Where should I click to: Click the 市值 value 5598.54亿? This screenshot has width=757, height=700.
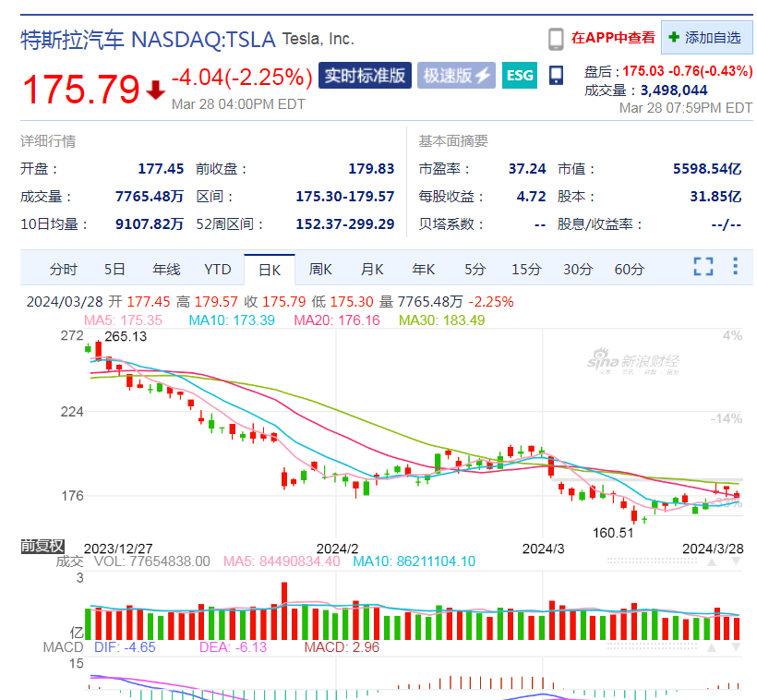[x=707, y=169]
